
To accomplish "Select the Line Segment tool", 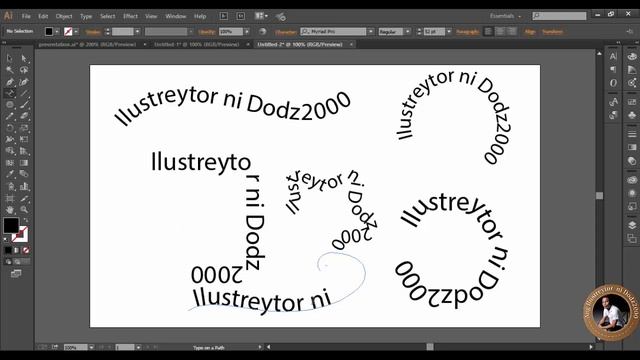I will tap(24, 93).
